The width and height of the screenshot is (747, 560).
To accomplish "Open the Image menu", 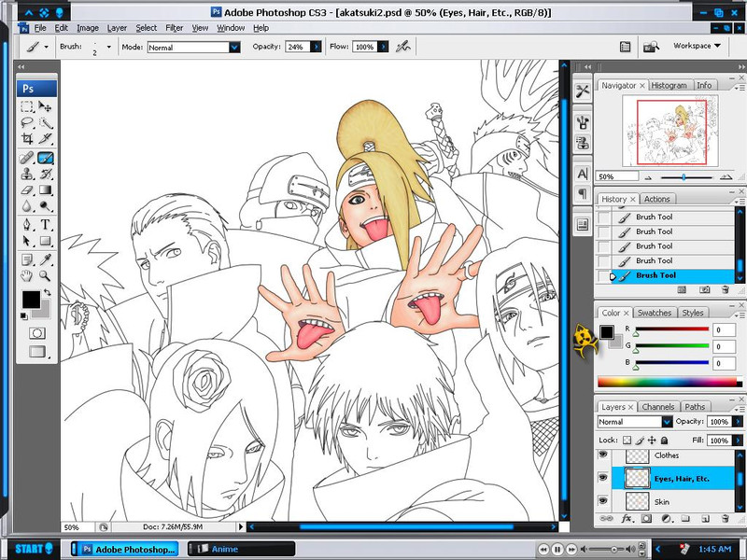I will coord(88,28).
